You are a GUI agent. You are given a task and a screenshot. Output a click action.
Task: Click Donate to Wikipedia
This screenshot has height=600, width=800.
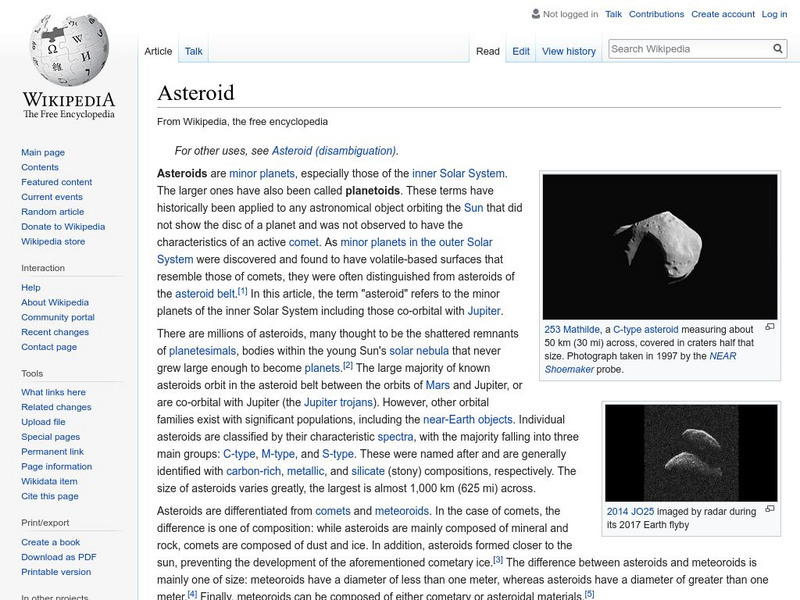point(63,227)
